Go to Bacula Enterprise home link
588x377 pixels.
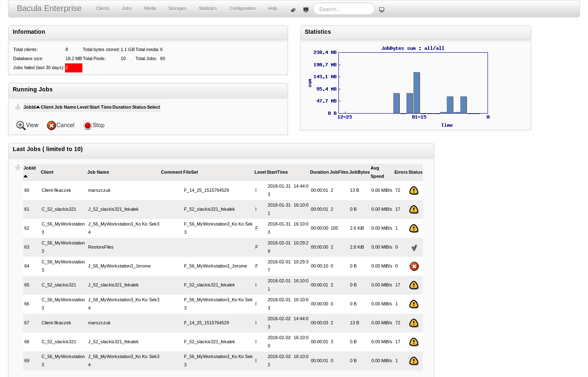tap(49, 8)
